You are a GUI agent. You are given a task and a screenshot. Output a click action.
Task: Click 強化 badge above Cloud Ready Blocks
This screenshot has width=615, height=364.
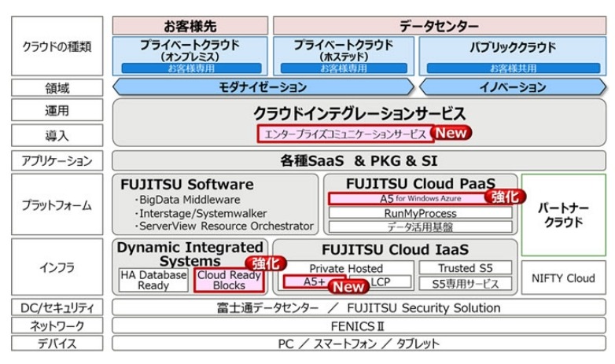(x=266, y=263)
